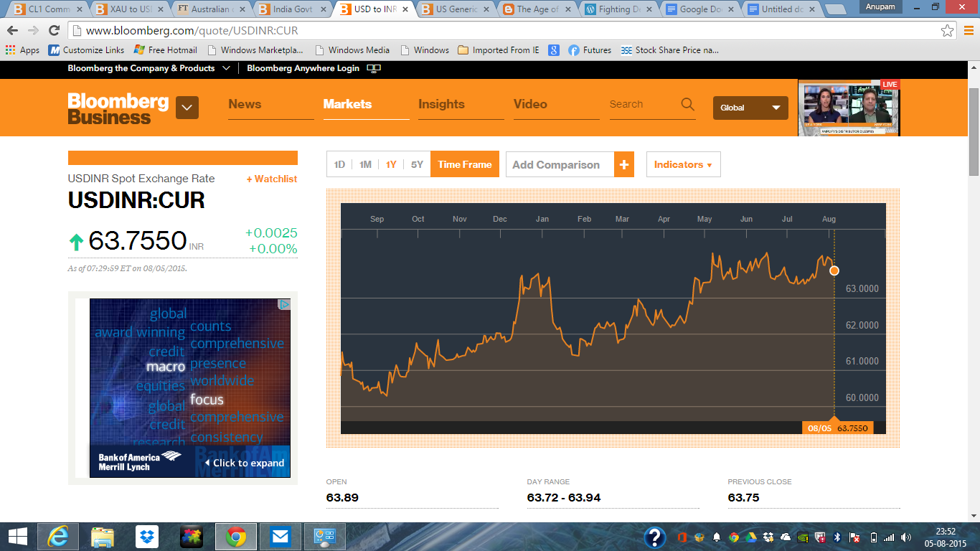
Task: Select the 5Y chart range
Action: tap(417, 164)
